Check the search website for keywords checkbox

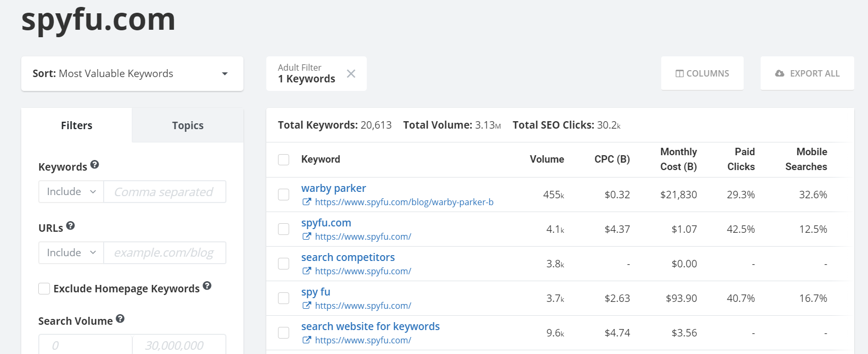284,333
